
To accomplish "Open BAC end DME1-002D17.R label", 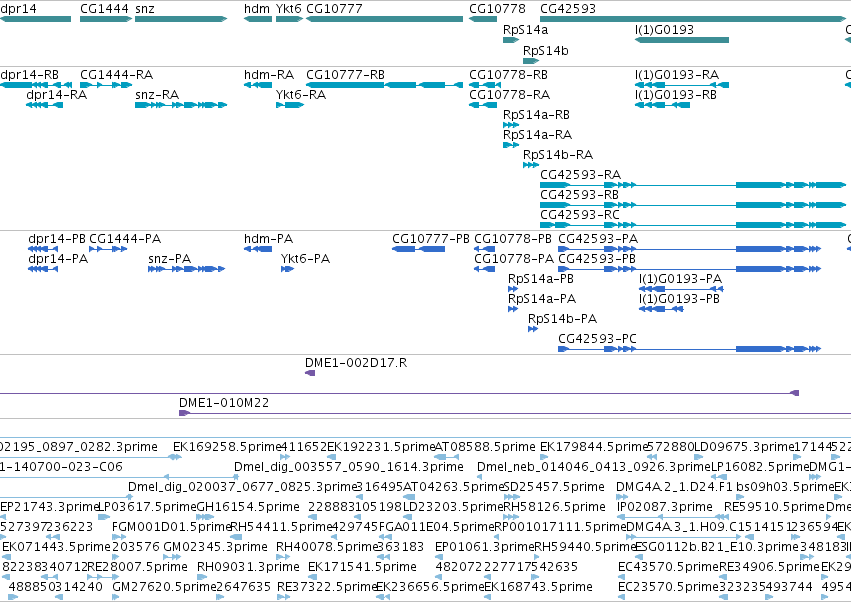I will [356, 363].
